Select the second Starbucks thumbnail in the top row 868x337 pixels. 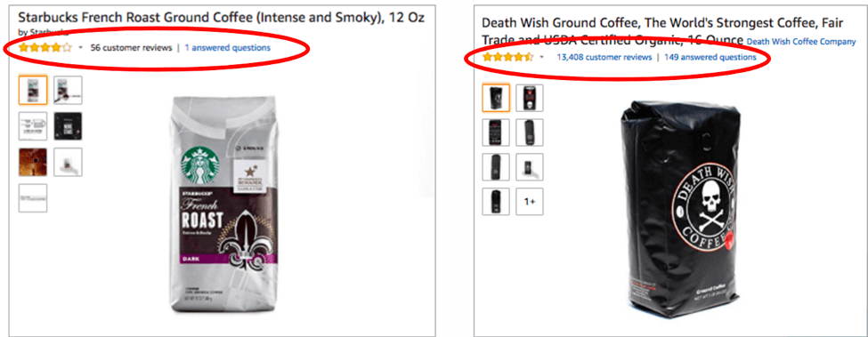[x=68, y=90]
